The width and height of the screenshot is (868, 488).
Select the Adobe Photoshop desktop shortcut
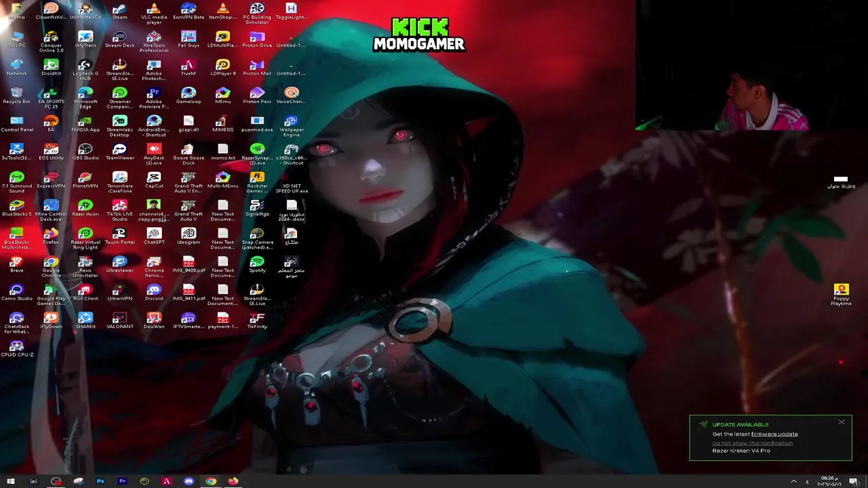pyautogui.click(x=154, y=70)
